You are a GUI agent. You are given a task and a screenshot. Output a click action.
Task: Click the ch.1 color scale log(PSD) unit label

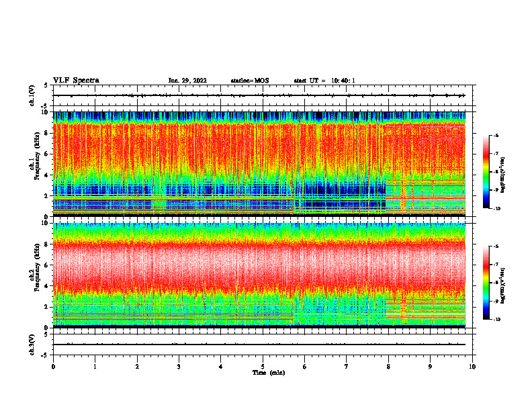point(503,175)
